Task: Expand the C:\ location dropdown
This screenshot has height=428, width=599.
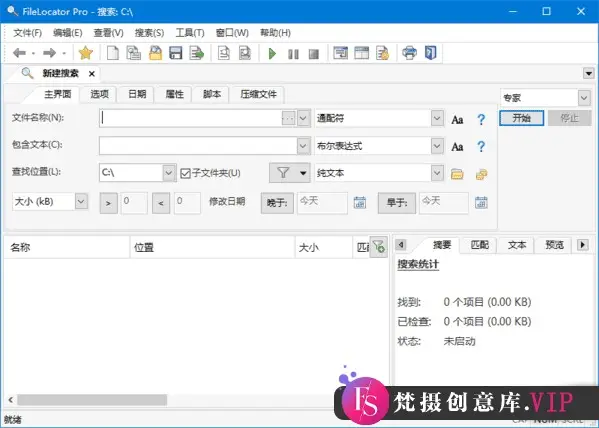Action: (168, 173)
